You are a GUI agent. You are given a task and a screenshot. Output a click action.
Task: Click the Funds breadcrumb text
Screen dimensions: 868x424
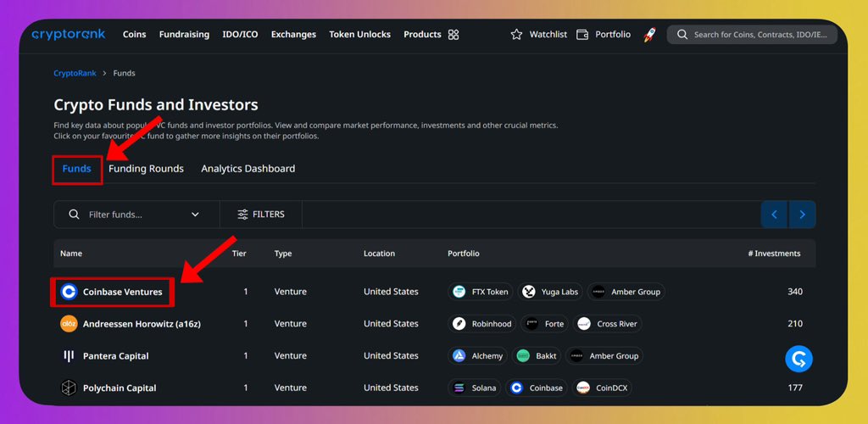[x=124, y=73]
